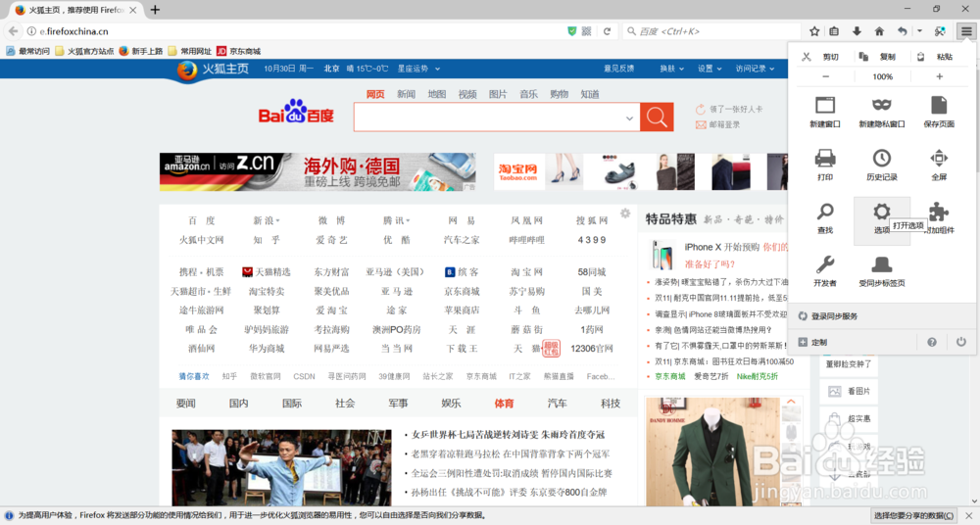Switch to 科技 news tab
The height and width of the screenshot is (525, 980).
point(610,404)
